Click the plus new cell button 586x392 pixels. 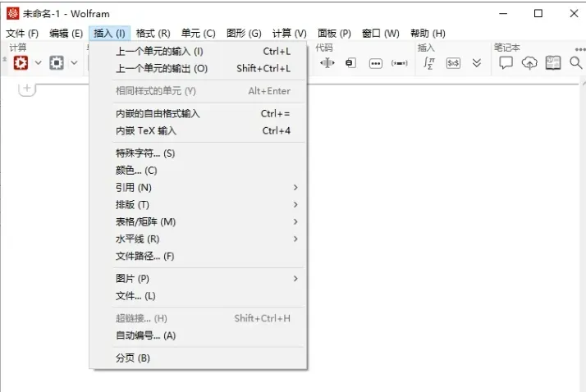point(27,89)
